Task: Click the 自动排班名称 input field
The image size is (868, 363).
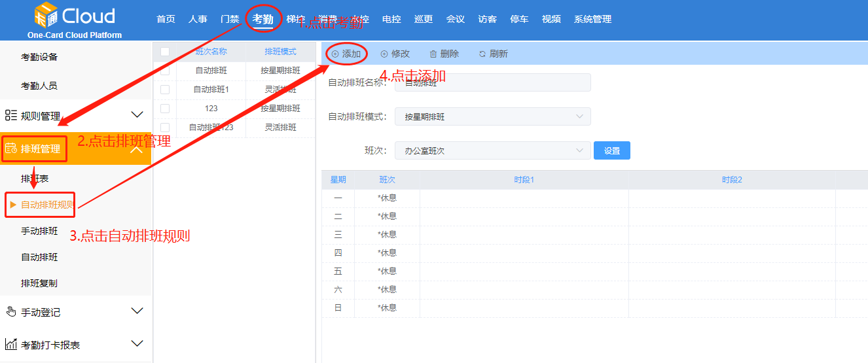Action: tap(492, 82)
